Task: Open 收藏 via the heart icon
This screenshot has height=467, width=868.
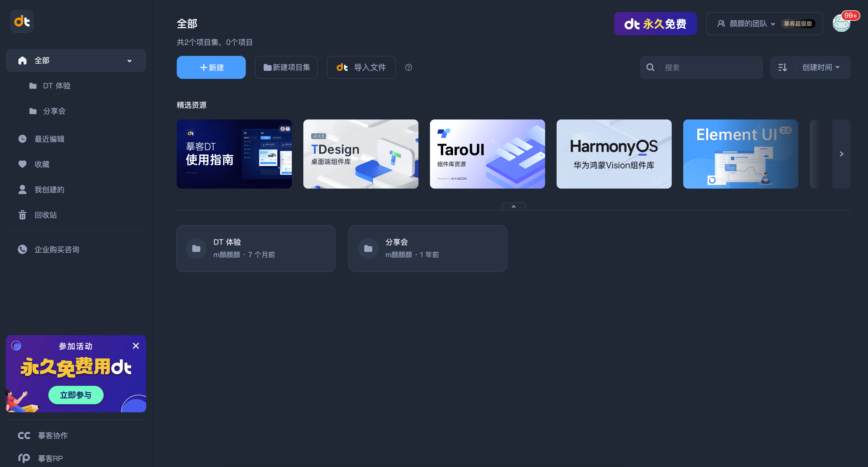Action: click(x=22, y=164)
